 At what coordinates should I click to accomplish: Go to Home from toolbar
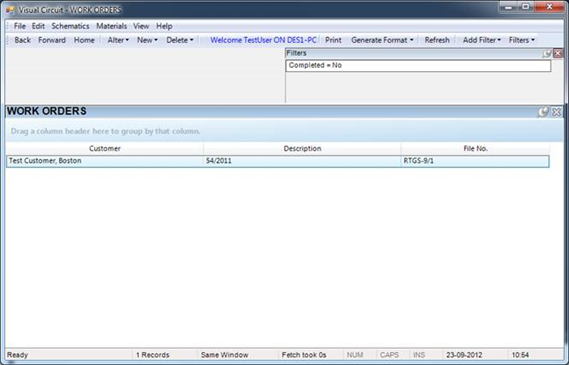pos(84,40)
